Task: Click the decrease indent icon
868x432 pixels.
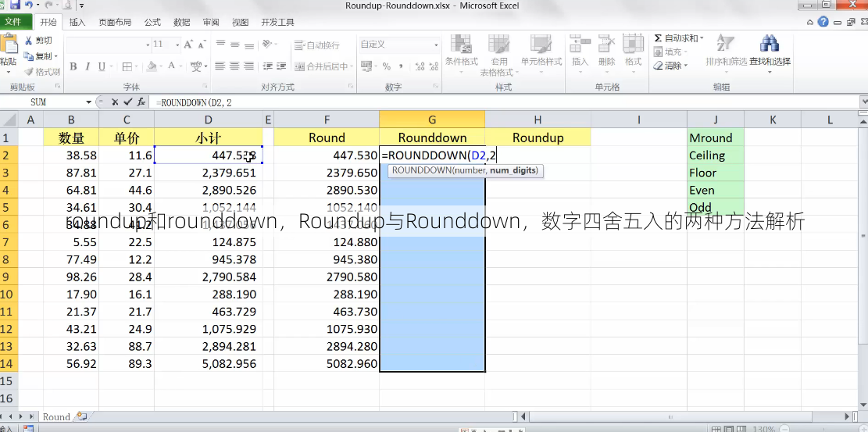Action: (268, 66)
